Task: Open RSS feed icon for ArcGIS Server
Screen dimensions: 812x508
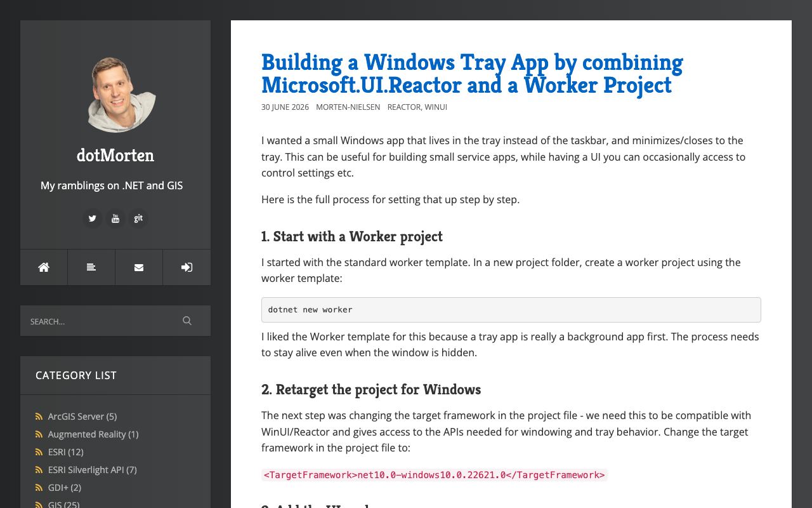Action: click(39, 417)
